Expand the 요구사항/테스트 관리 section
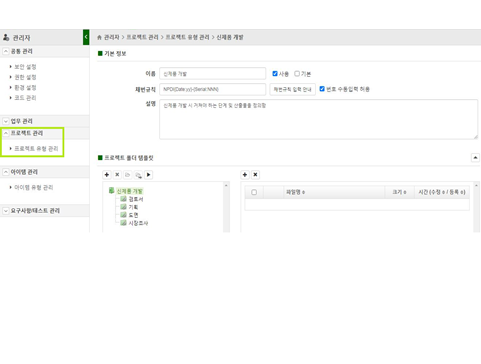Image resolution: width=481 pixels, height=364 pixels. pos(6,211)
